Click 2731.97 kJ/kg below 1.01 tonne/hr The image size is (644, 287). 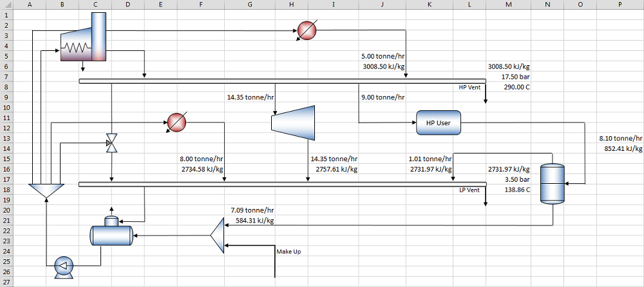pos(431,169)
